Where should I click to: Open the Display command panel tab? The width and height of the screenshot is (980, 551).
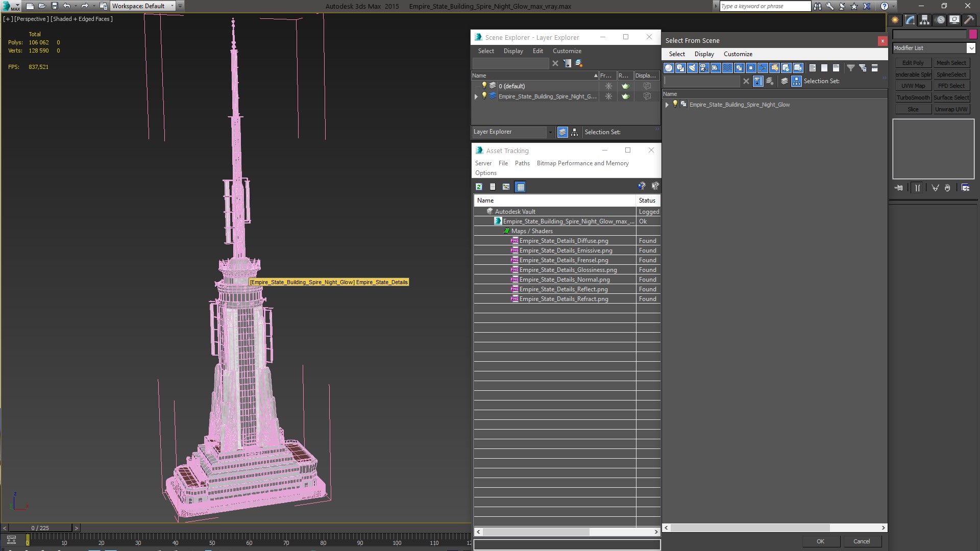[x=954, y=20]
